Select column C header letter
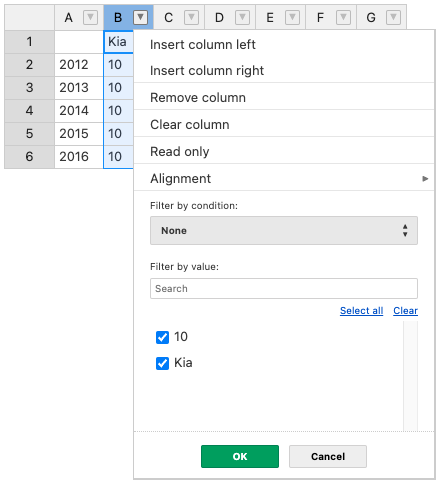The width and height of the screenshot is (445, 489). coord(169,17)
